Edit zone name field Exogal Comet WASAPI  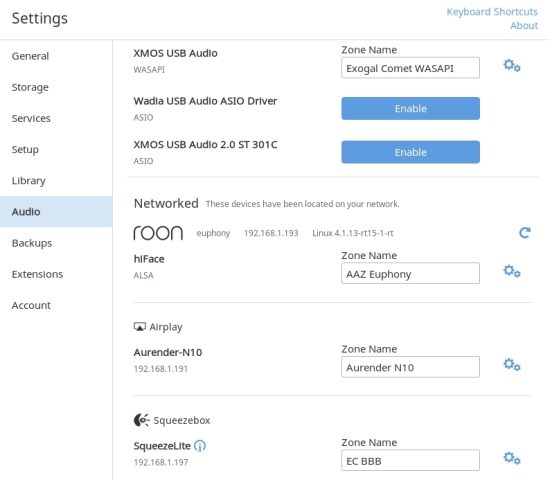[x=410, y=68]
